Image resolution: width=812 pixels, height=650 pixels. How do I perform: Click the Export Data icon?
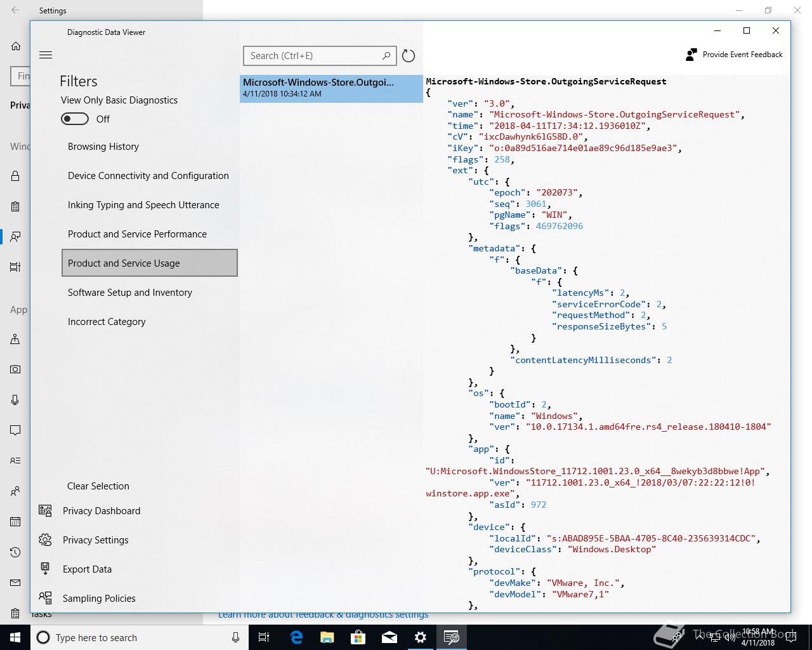click(45, 569)
